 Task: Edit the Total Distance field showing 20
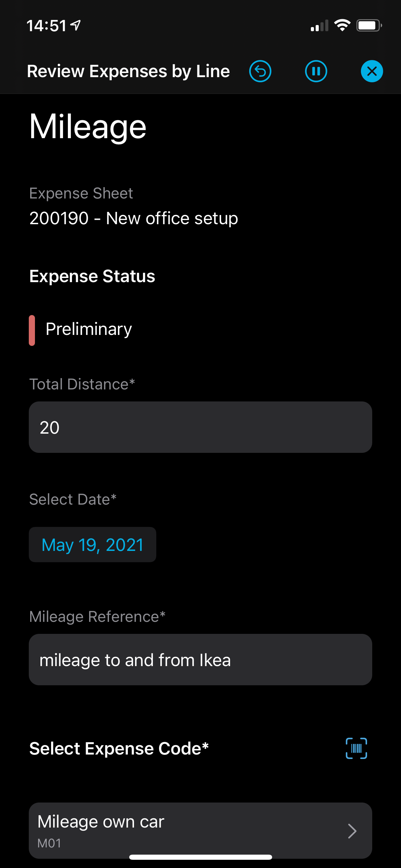[x=200, y=427]
